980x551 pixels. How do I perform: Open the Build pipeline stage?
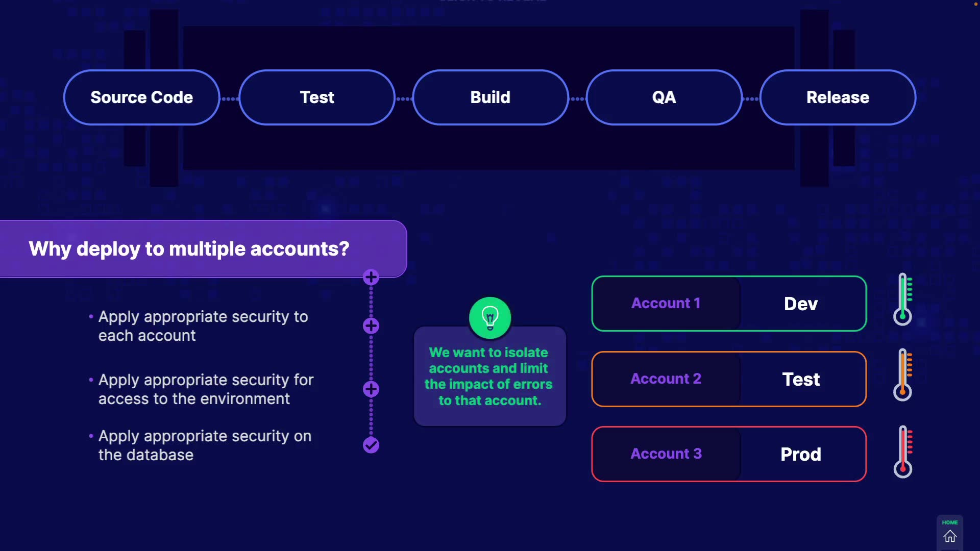(491, 97)
